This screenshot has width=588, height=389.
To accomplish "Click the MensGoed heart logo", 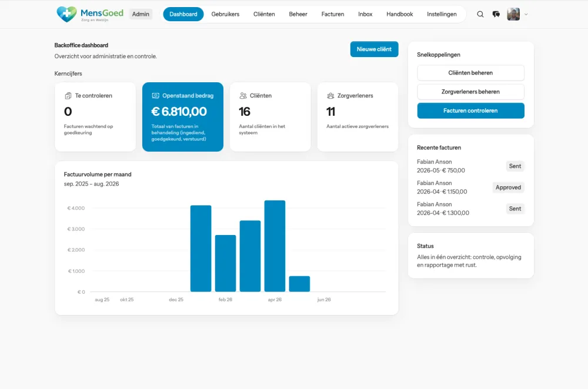I will (67, 14).
